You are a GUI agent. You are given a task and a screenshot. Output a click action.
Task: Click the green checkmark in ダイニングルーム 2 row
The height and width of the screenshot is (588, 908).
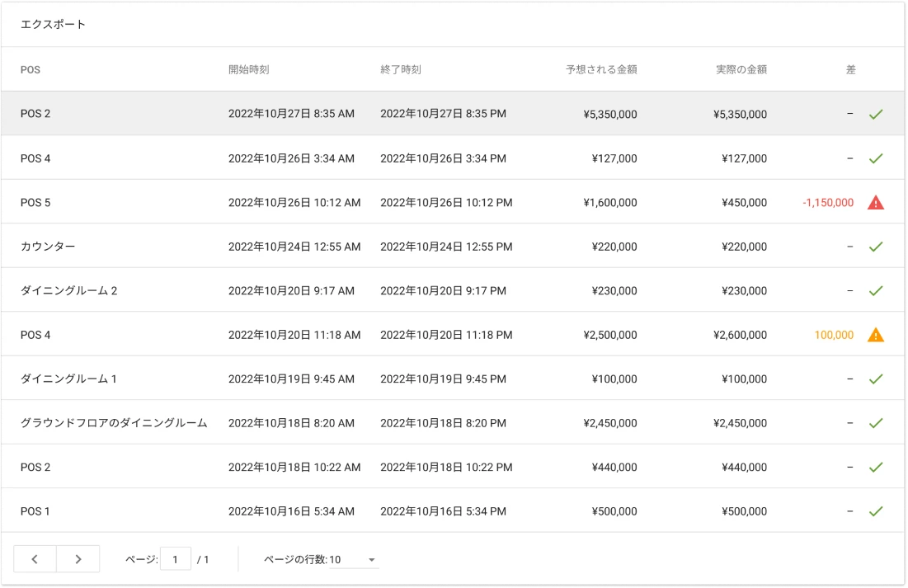(x=875, y=290)
